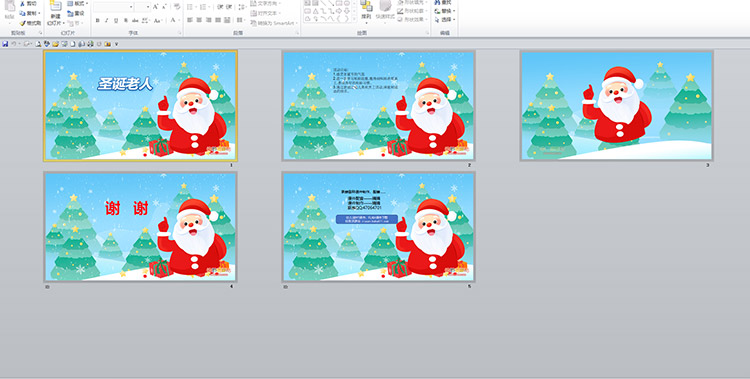Toggle Underline formatting button

click(x=116, y=20)
